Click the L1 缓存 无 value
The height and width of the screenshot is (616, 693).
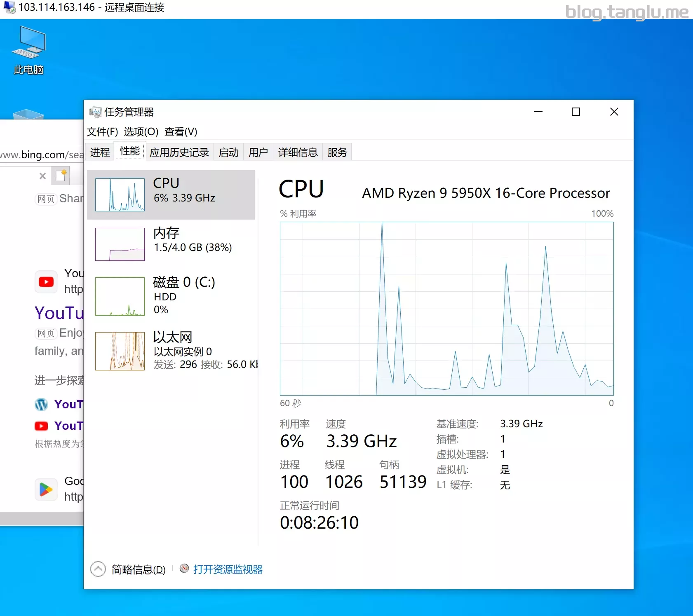click(505, 485)
